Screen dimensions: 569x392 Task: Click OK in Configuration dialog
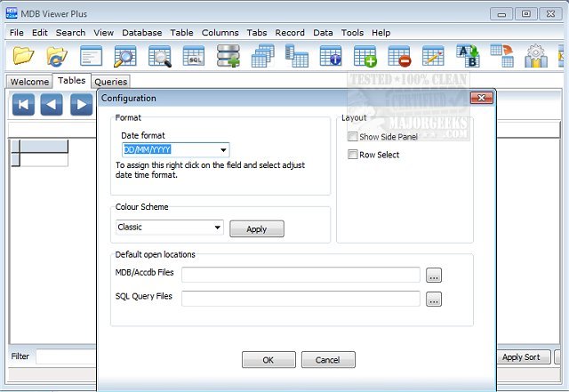point(268,360)
